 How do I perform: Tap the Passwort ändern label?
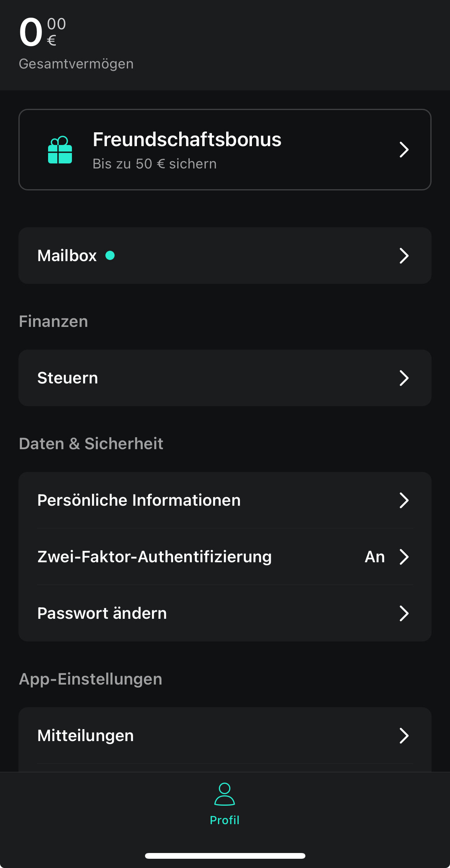tap(102, 613)
